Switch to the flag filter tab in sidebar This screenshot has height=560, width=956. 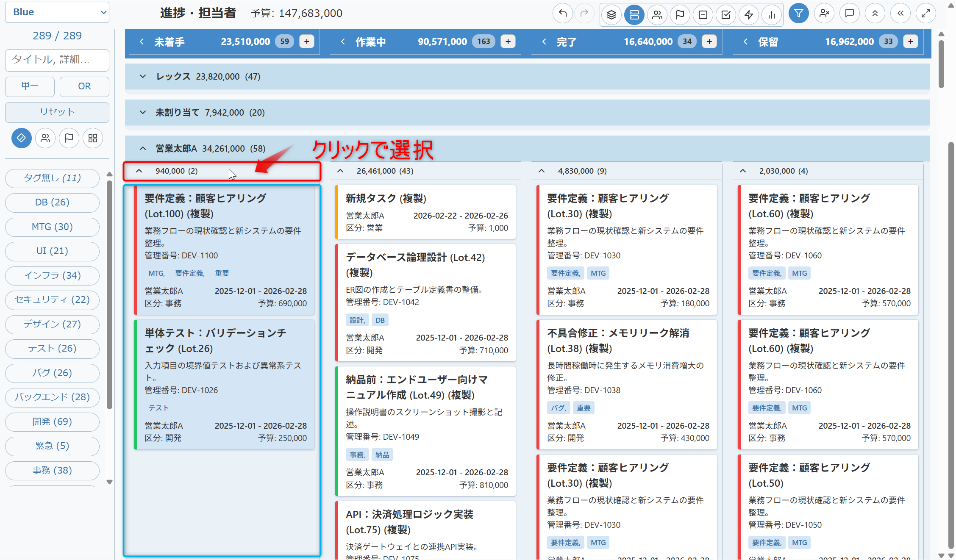(69, 138)
